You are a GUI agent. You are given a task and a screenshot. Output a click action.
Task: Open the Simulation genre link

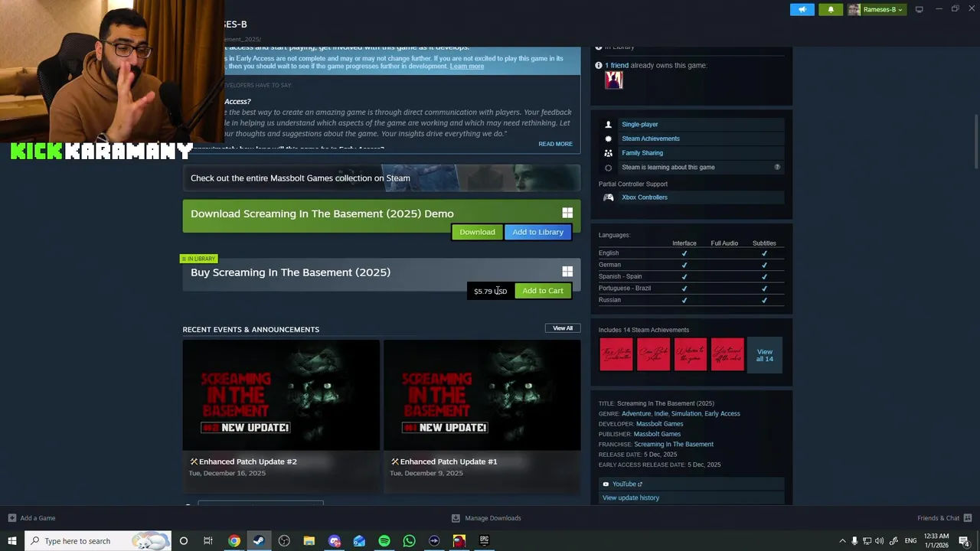point(686,413)
